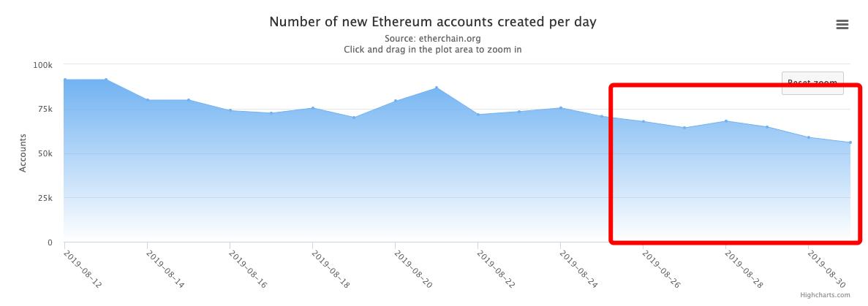868x306 pixels.
Task: Click the 'Source: etherchain.org' subtitle text
Action: tap(433, 38)
